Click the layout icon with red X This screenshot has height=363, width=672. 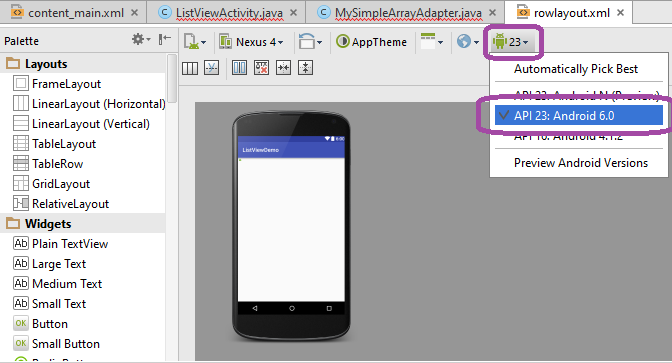click(261, 68)
